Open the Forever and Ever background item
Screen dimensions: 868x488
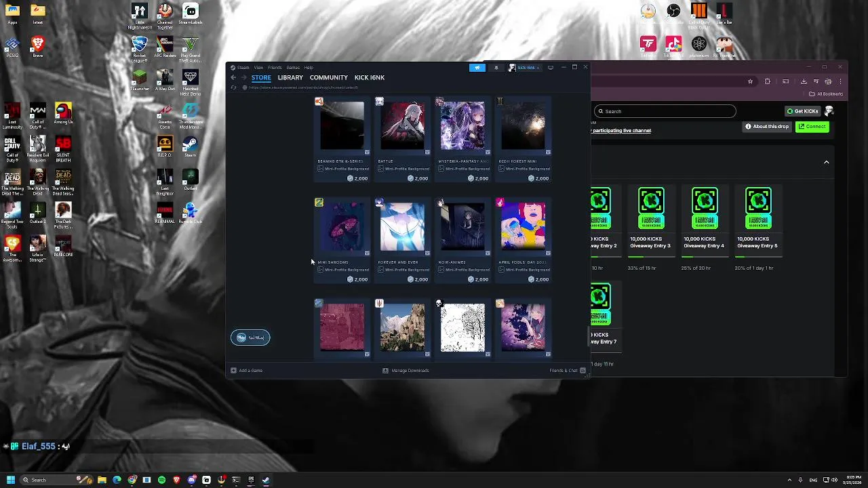click(402, 240)
